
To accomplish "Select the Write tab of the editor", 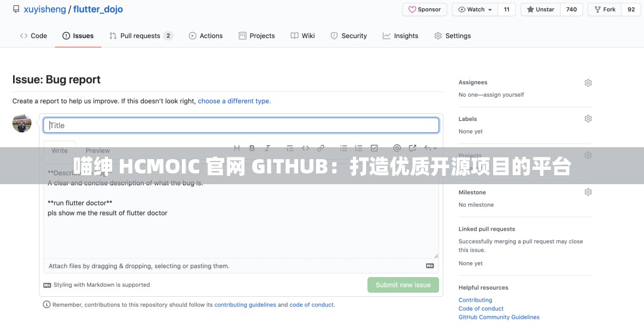I will coord(60,151).
